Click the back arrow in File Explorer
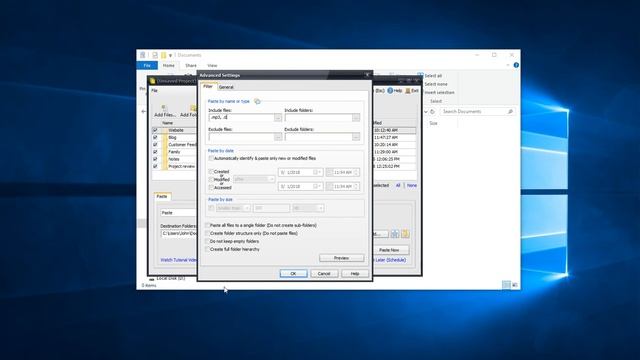Screen dimensions: 640x360 pyautogui.click(x=144, y=111)
